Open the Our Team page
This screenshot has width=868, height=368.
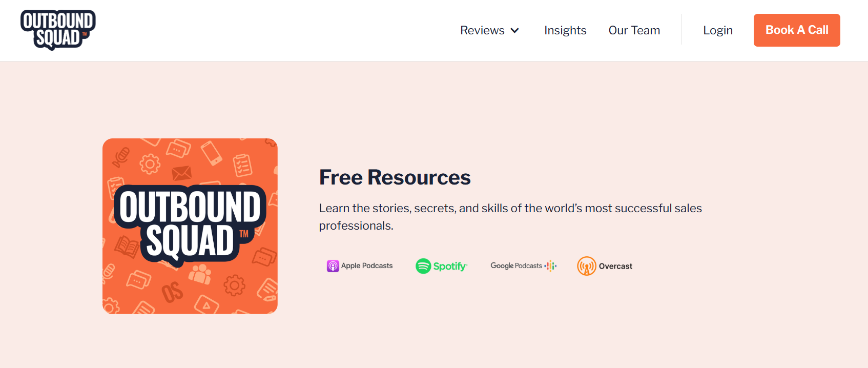click(x=634, y=30)
